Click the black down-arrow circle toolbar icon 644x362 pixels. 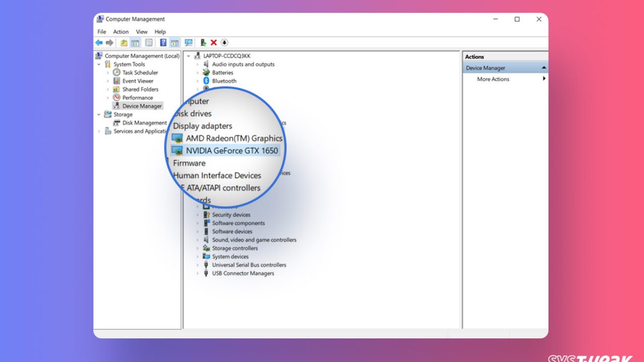pyautogui.click(x=224, y=43)
